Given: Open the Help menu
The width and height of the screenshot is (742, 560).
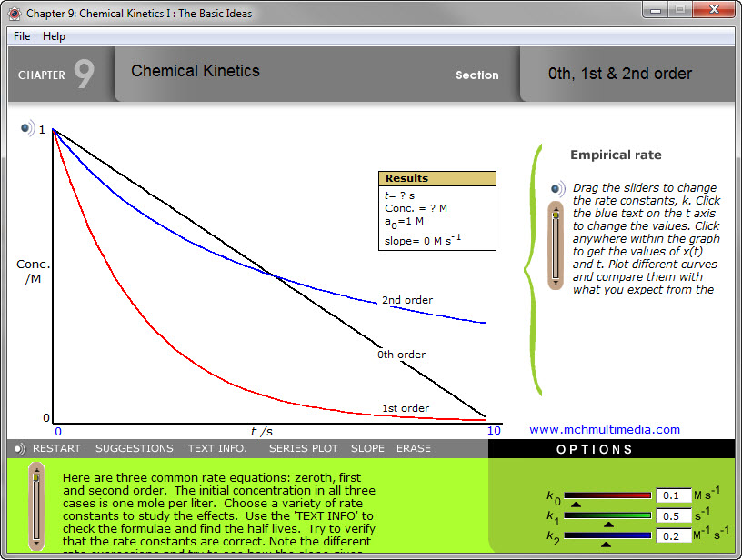Looking at the screenshot, I should [x=54, y=36].
